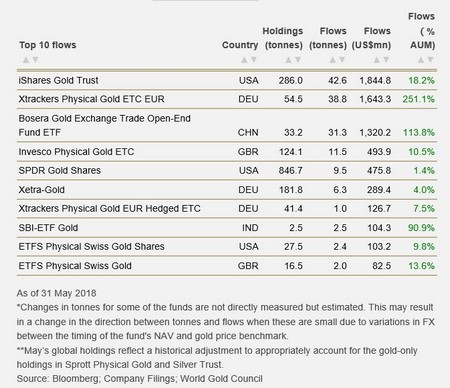Sort Flows (% AUM) descending arrow
450x388 pixels.
430,60
